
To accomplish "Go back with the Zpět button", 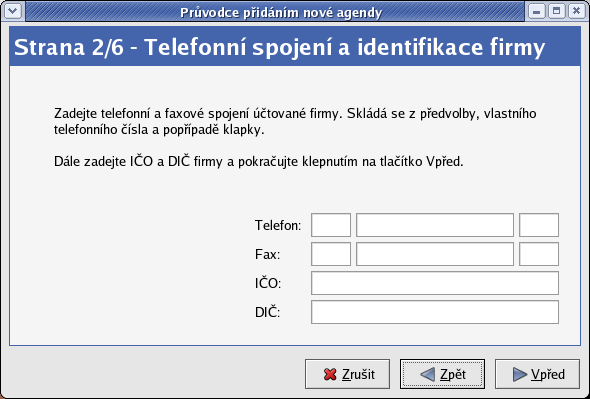I will [442, 374].
